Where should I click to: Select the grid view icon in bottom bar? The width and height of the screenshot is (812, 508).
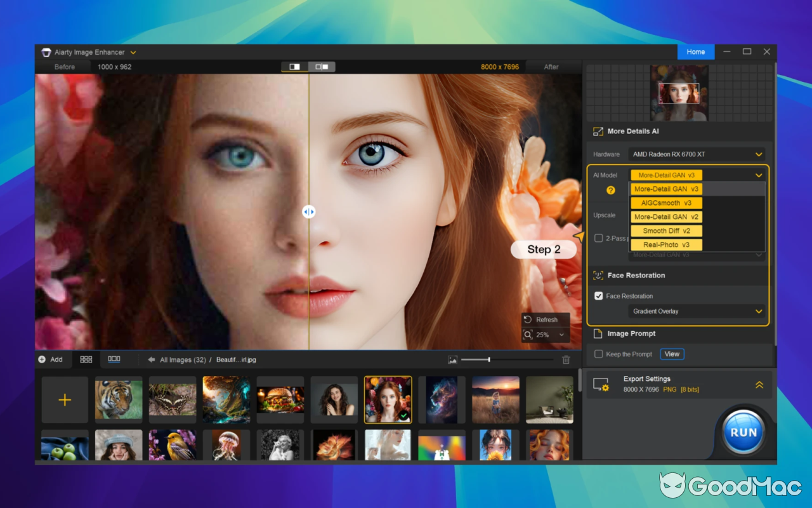tap(86, 359)
